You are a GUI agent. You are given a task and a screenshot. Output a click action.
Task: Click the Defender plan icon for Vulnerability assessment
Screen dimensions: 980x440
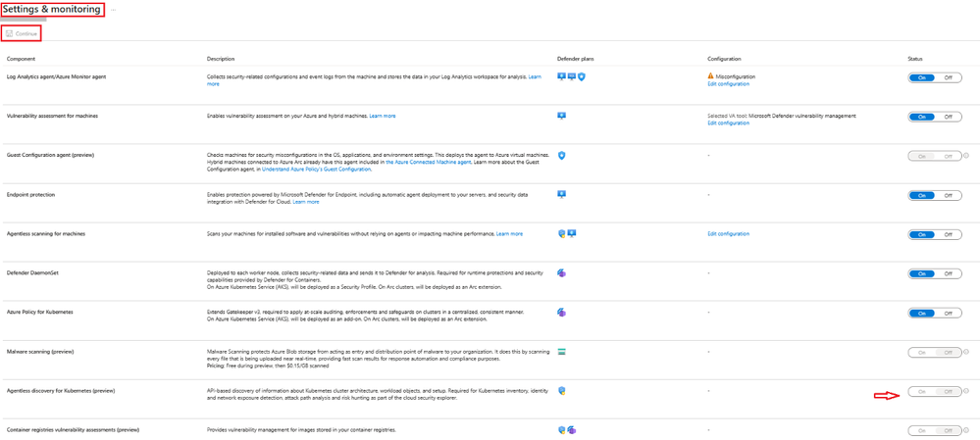(561, 116)
